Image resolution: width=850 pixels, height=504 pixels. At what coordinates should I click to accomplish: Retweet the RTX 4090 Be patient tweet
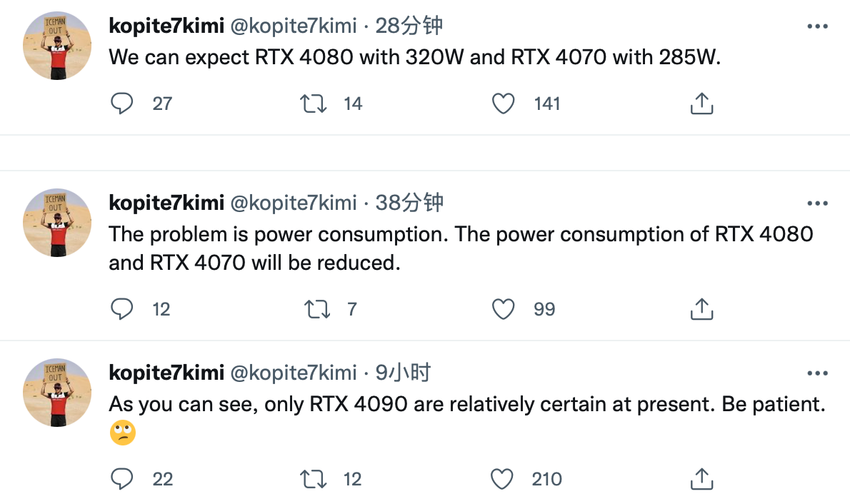[x=314, y=479]
